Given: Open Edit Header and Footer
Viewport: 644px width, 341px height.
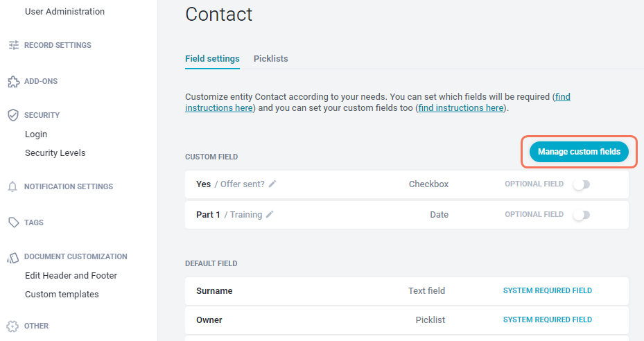Looking at the screenshot, I should pos(71,276).
